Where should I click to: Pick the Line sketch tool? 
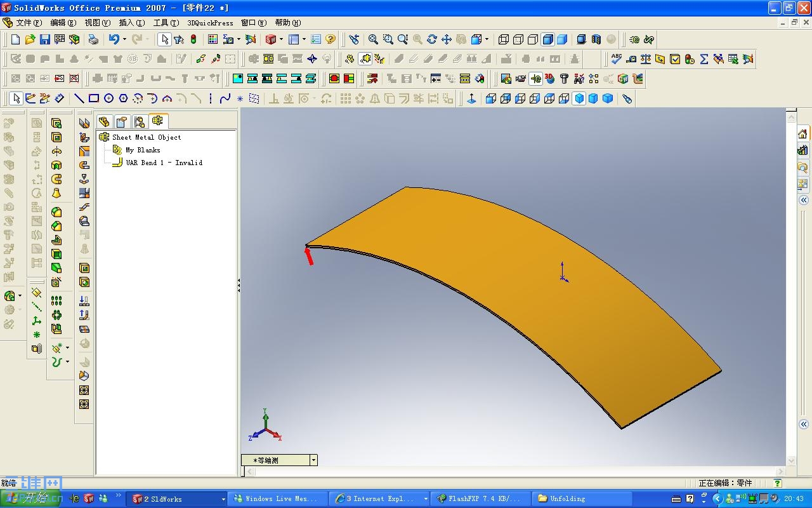pyautogui.click(x=79, y=98)
